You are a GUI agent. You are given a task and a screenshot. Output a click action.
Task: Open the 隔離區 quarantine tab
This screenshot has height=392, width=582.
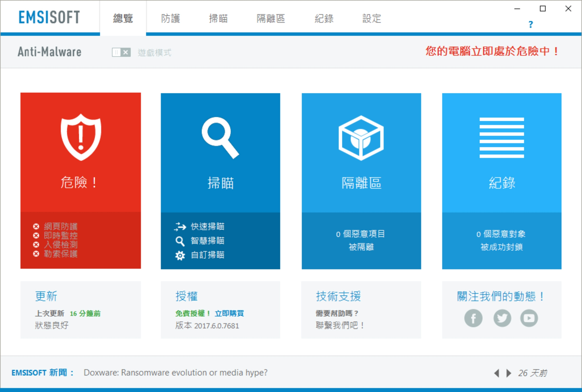tap(271, 18)
